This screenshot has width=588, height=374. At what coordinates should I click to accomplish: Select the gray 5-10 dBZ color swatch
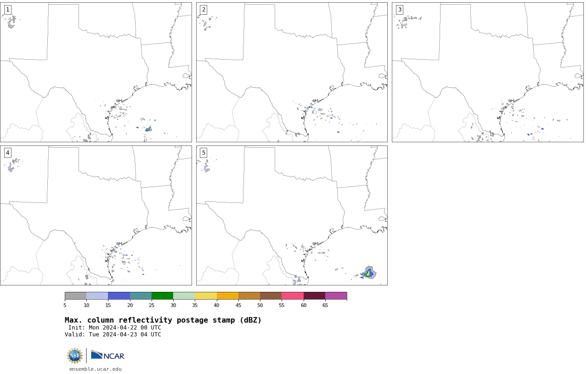[75, 296]
